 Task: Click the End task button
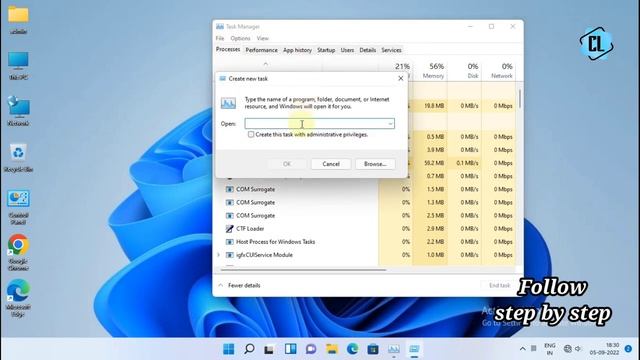click(x=500, y=285)
